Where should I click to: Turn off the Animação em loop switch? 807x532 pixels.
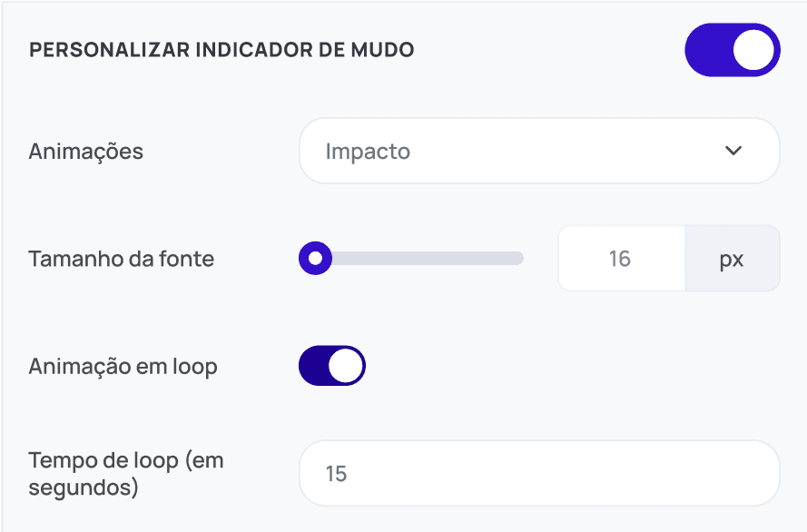pyautogui.click(x=332, y=366)
